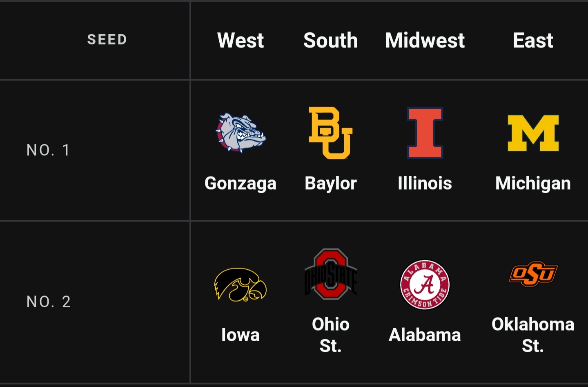Screen dimensions: 588x387
Task: Click the Iowa Hawkeyes logo
Action: (241, 284)
